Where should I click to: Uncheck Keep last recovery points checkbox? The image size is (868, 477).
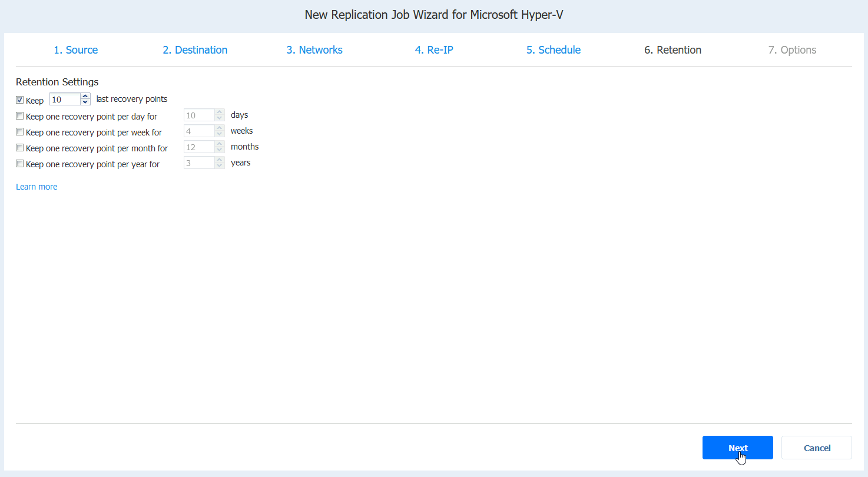pyautogui.click(x=20, y=100)
